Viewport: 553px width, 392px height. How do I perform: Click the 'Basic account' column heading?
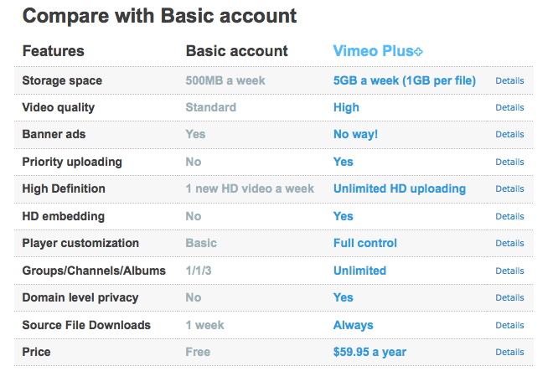pos(236,51)
